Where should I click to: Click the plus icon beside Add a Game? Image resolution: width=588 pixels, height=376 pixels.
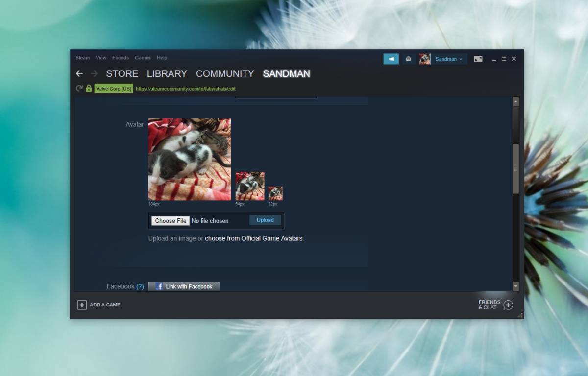coord(82,305)
